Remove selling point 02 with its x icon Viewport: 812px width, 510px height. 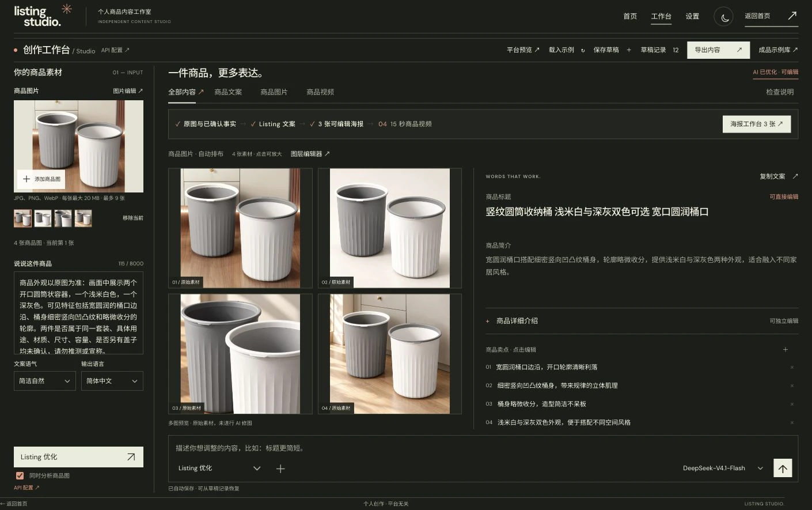[x=792, y=386]
